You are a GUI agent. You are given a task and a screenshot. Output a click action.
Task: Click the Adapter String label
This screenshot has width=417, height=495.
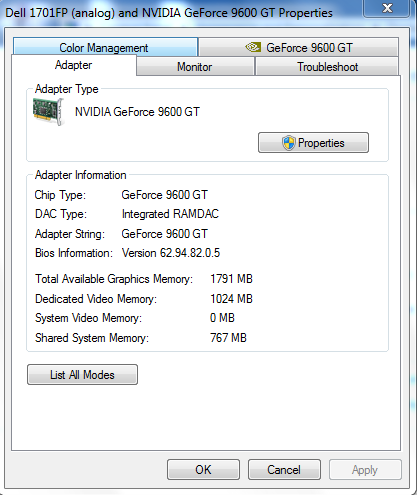[70, 234]
